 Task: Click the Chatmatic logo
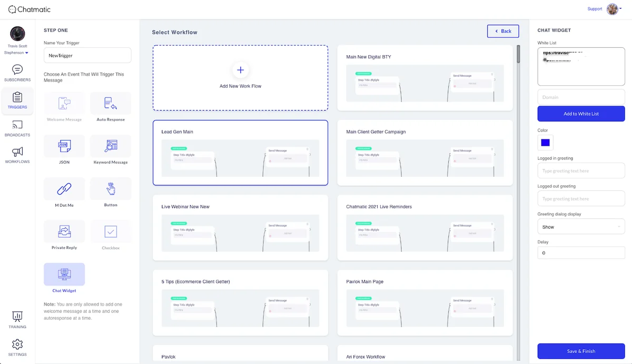pyautogui.click(x=30, y=9)
